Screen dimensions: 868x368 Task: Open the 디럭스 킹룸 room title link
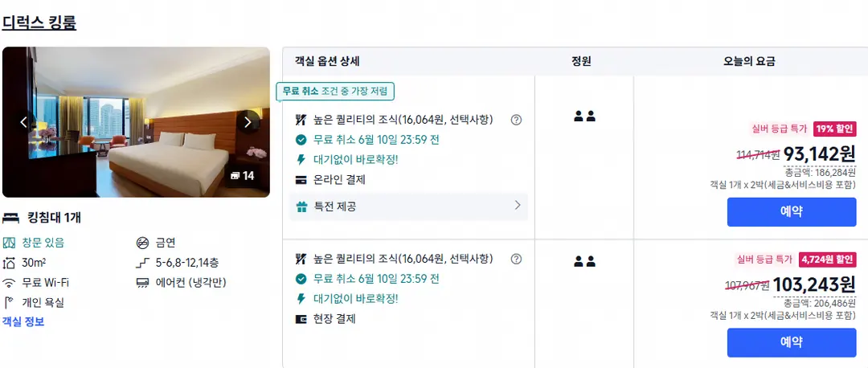39,22
